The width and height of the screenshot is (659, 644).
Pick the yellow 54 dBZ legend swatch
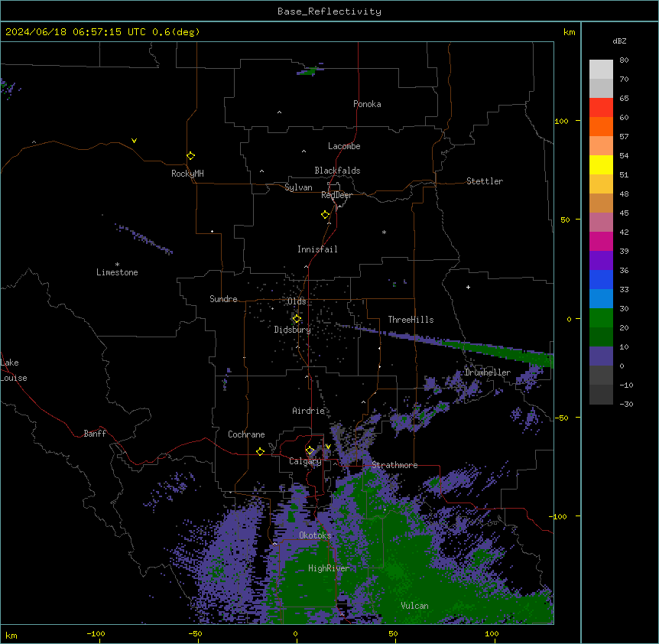click(601, 164)
